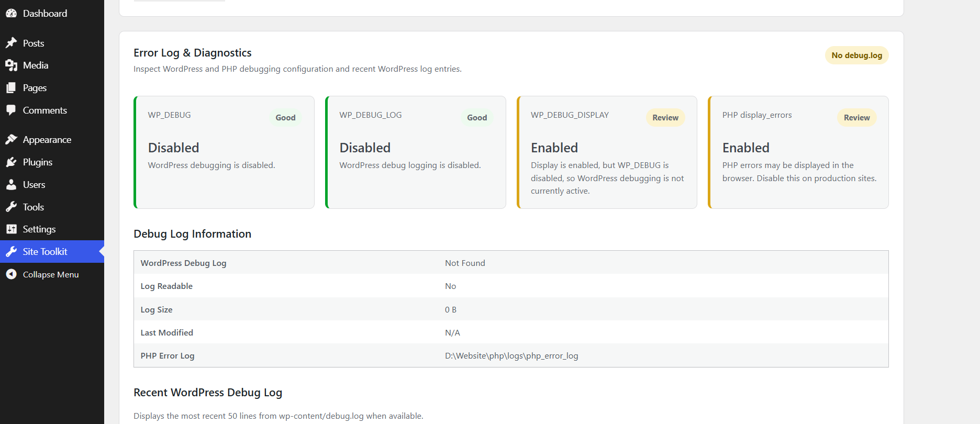The height and width of the screenshot is (424, 980).
Task: Select the php_error_log file path
Action: 511,356
